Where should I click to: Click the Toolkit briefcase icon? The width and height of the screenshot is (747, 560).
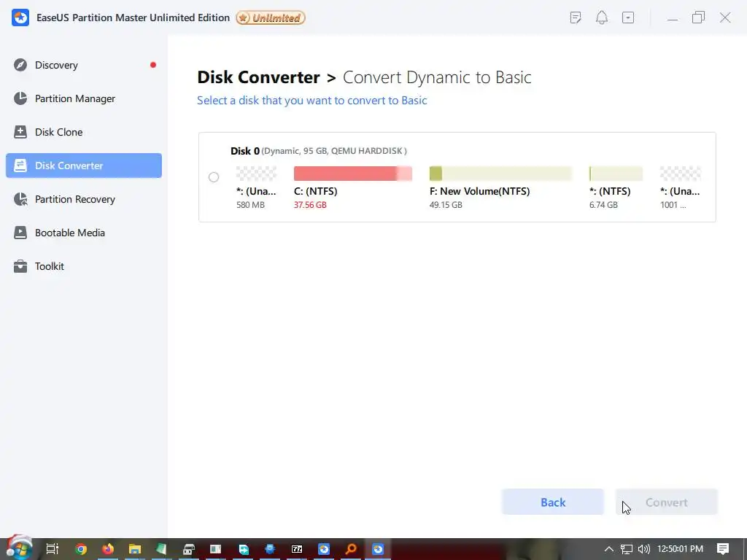point(20,266)
